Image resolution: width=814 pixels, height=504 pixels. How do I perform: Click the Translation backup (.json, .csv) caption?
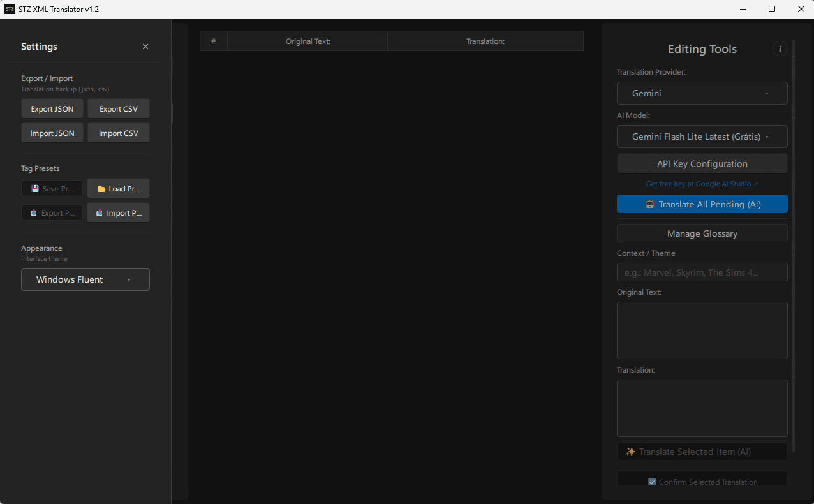65,89
